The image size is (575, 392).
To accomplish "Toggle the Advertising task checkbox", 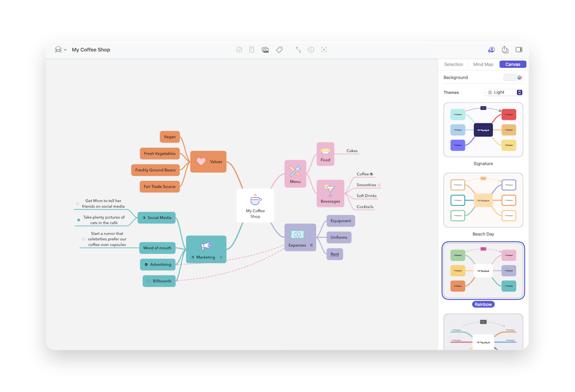I will (x=146, y=264).
